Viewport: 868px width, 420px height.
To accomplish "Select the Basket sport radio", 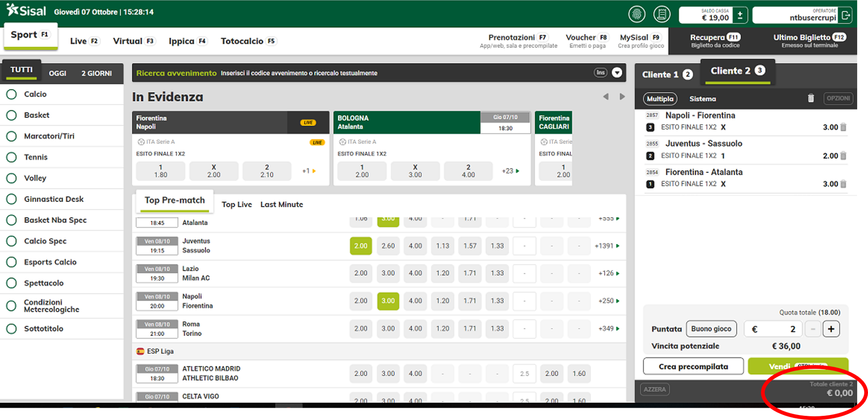I will [x=11, y=115].
